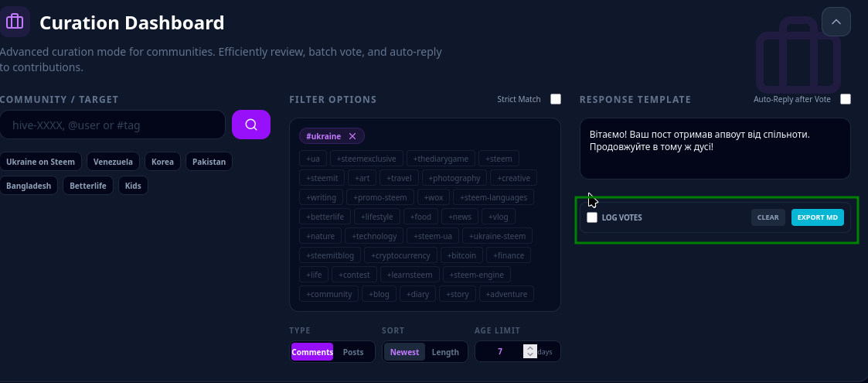Check the Log Votes box
The width and height of the screenshot is (868, 383).
pyautogui.click(x=592, y=217)
